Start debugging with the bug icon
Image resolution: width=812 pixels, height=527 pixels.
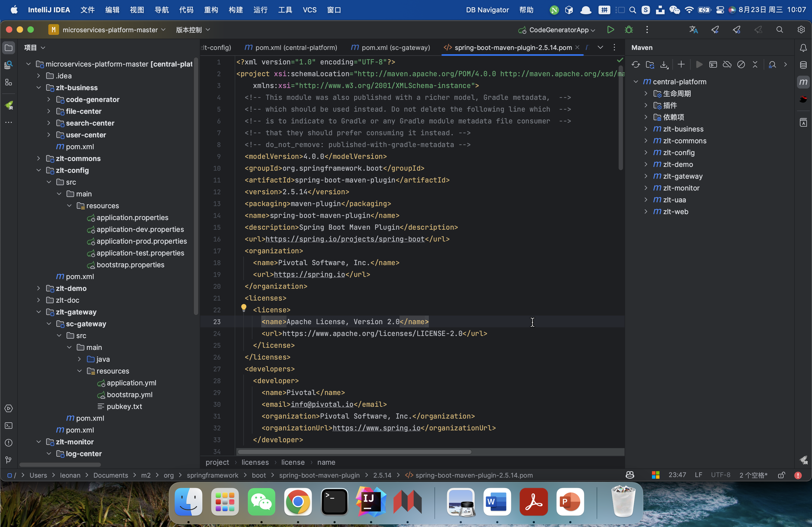(x=628, y=30)
